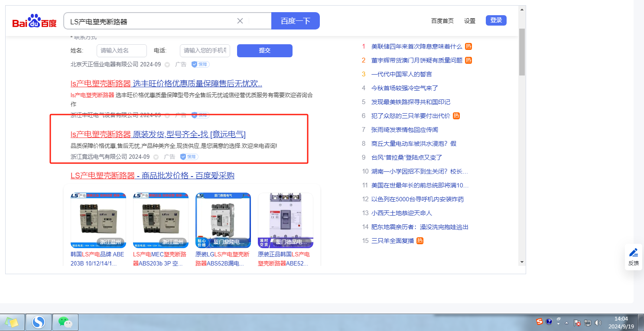Open hot search 张雨绮发表情包回应传闻
644x331 pixels.
coord(405,130)
